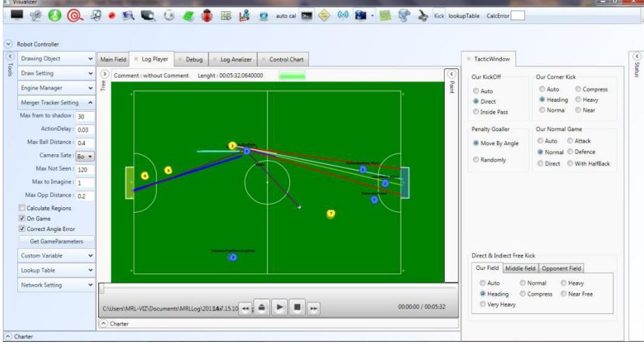The image size is (644, 344).
Task: Expand the Network Setting panel
Action: tap(56, 285)
